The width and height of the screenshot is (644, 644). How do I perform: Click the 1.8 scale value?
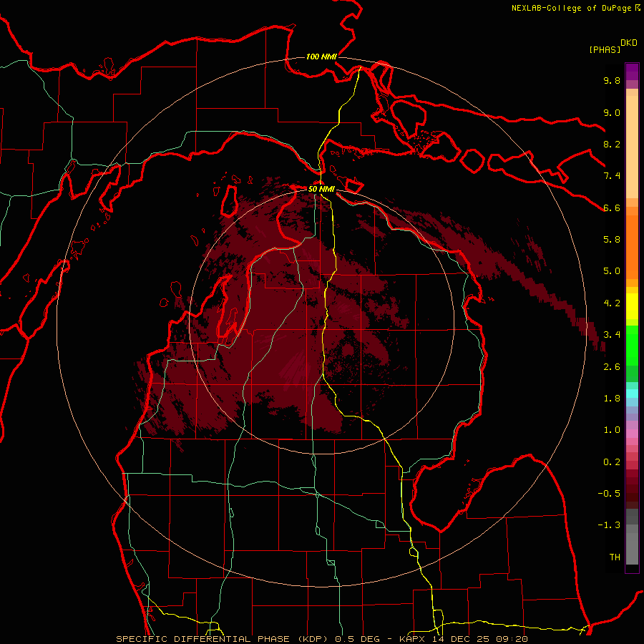pos(612,399)
